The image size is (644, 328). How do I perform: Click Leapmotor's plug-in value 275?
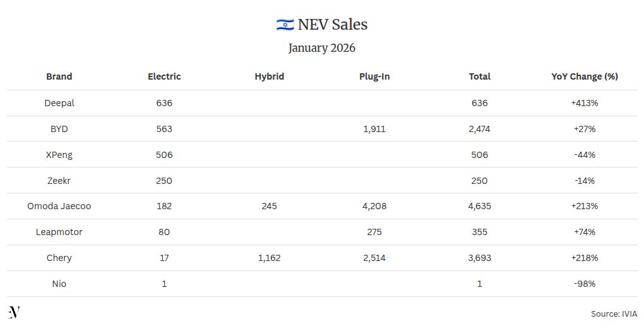click(374, 232)
